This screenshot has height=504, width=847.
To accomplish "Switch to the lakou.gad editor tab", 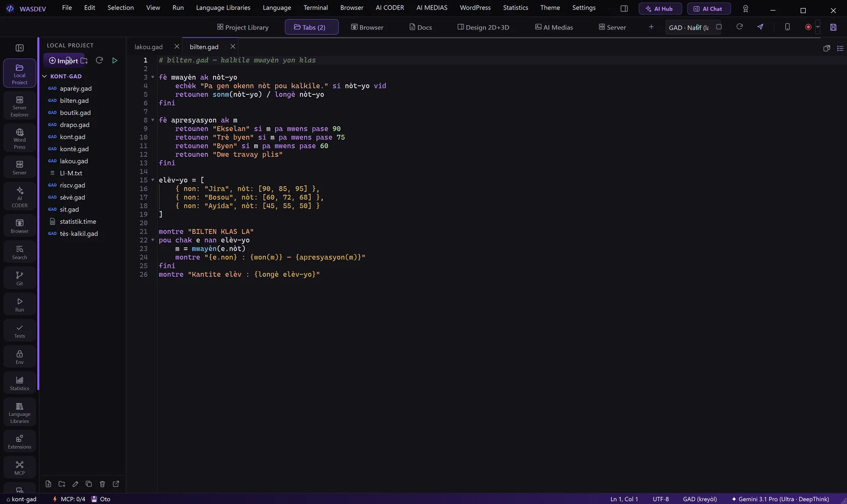I will tap(149, 47).
